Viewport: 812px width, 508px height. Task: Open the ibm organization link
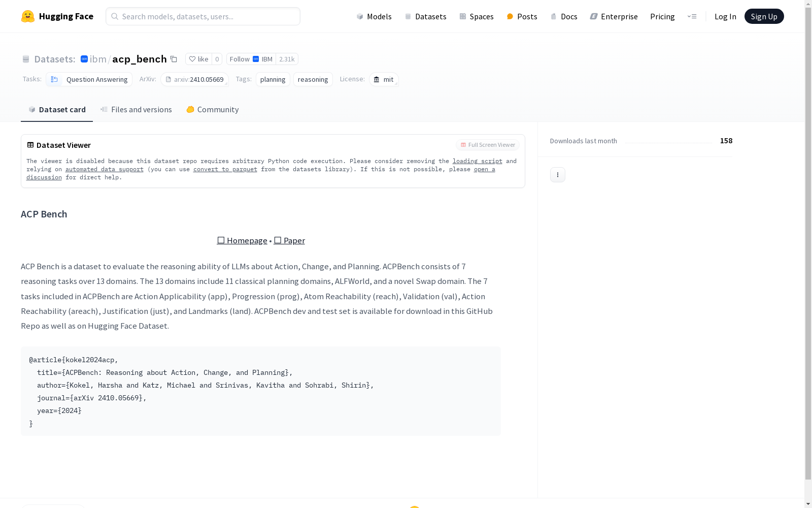coord(98,59)
